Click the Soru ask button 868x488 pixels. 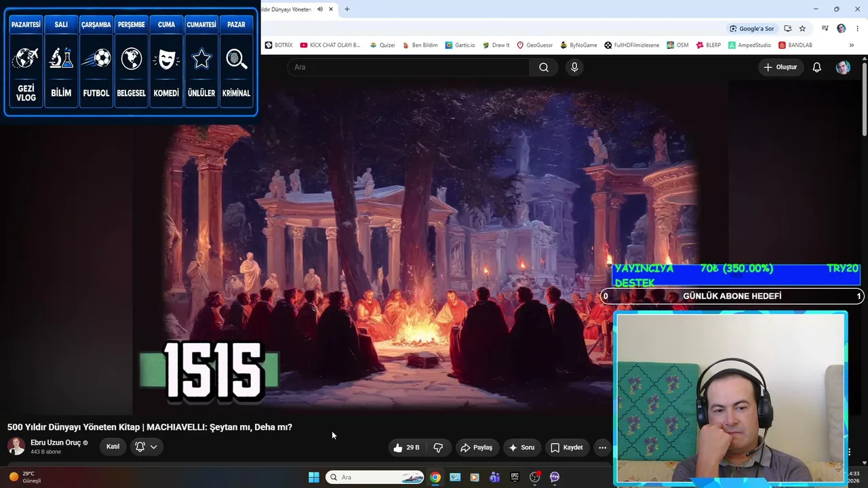click(x=521, y=447)
